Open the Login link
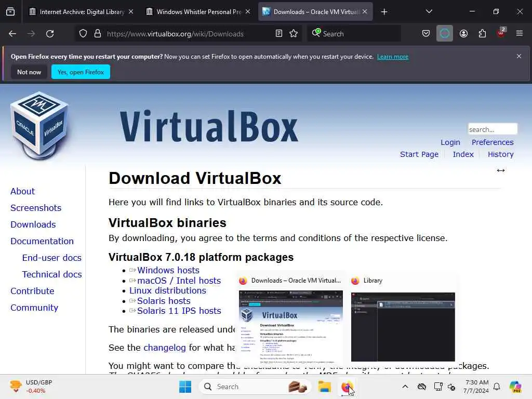Image resolution: width=532 pixels, height=399 pixels. click(450, 142)
